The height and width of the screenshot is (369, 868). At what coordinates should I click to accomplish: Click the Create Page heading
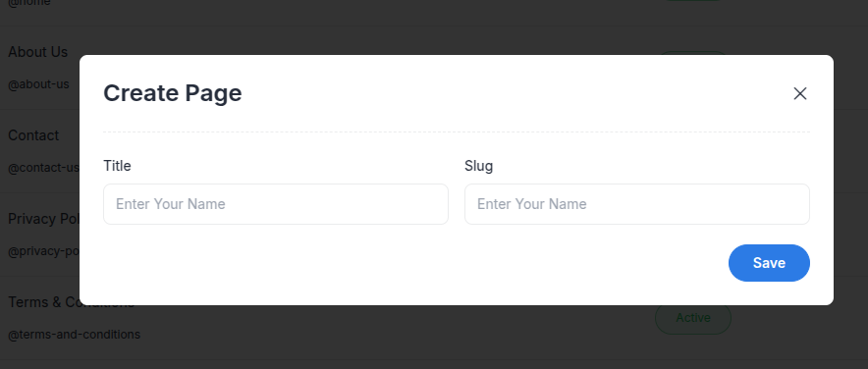(x=173, y=93)
